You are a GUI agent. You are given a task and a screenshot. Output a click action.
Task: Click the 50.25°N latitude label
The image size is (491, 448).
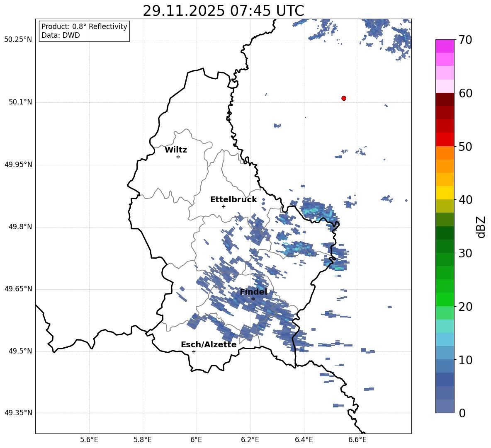(18, 40)
